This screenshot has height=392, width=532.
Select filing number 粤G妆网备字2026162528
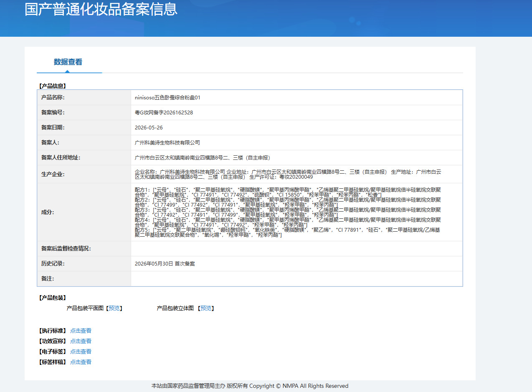click(x=164, y=113)
